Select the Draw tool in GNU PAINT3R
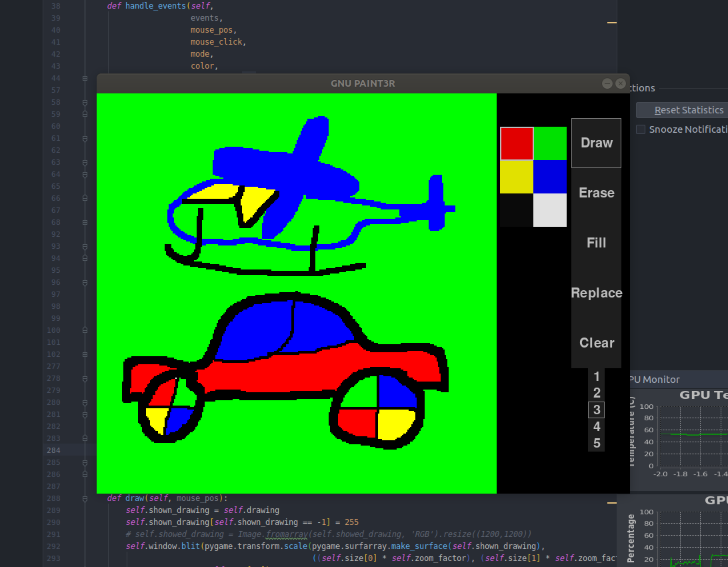Image resolution: width=728 pixels, height=567 pixels. (x=596, y=143)
